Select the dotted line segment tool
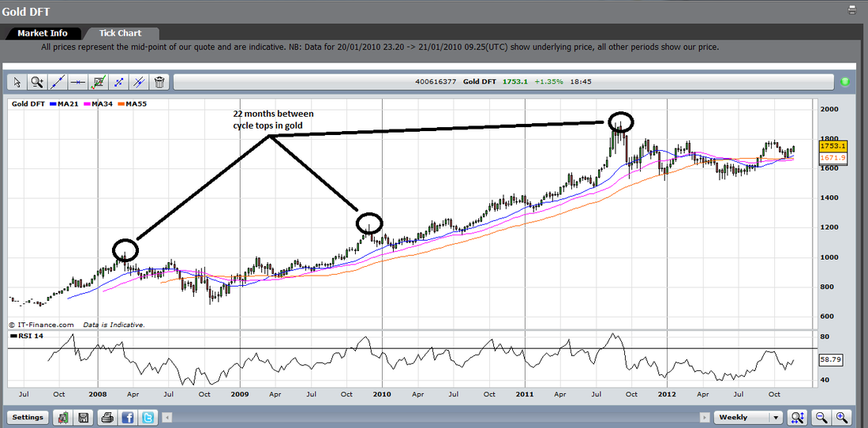This screenshot has height=428, width=868. [118, 82]
